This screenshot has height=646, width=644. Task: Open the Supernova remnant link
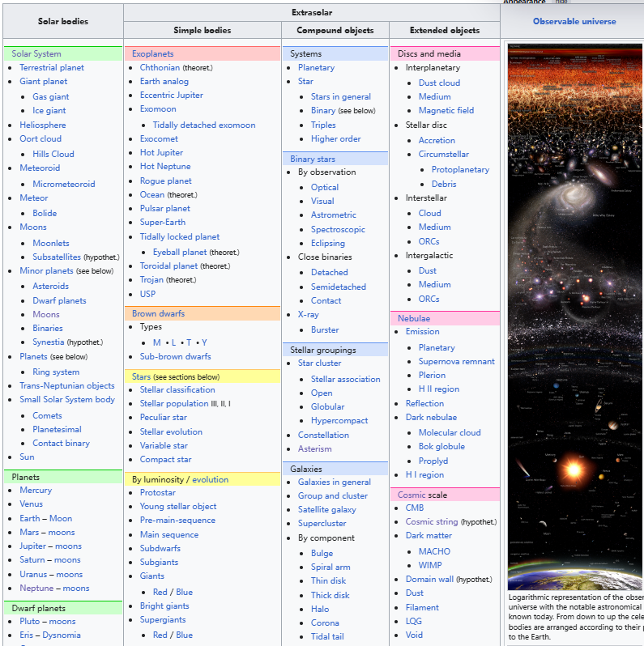[x=456, y=361]
